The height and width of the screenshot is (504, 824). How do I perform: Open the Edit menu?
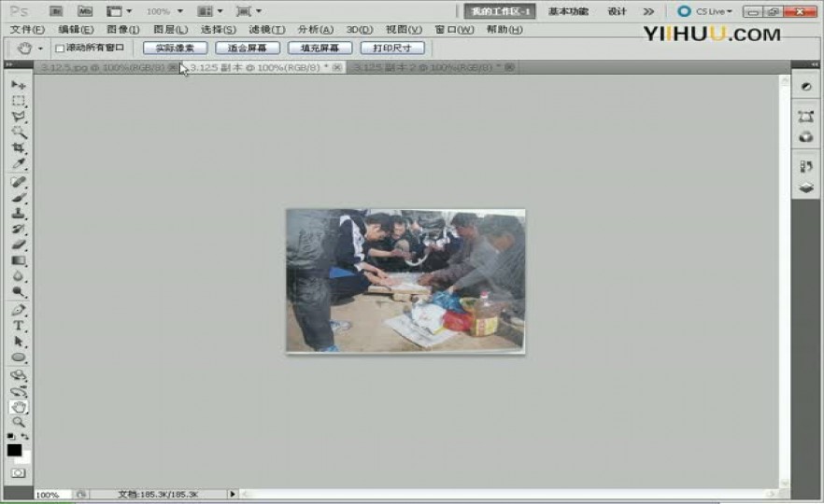click(x=76, y=30)
